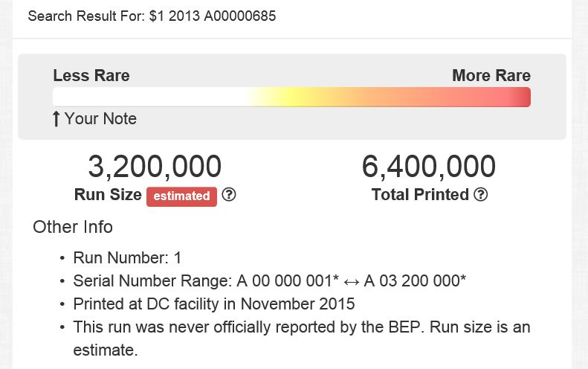588x369 pixels.
Task: Click the 'Other Info' heading
Action: click(x=73, y=227)
